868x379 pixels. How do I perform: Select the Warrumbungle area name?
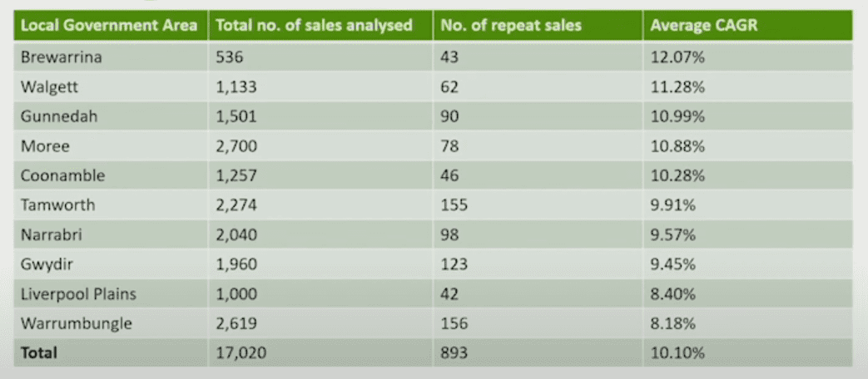point(77,324)
